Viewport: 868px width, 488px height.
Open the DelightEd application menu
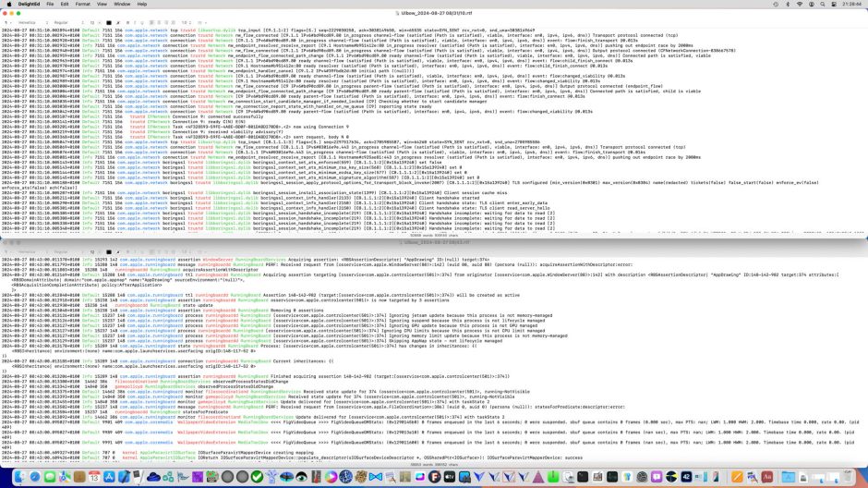29,4
